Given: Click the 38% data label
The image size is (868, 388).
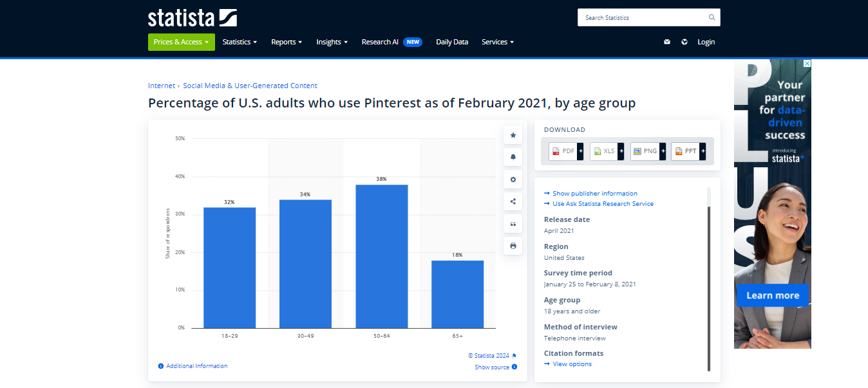Looking at the screenshot, I should click(x=381, y=179).
